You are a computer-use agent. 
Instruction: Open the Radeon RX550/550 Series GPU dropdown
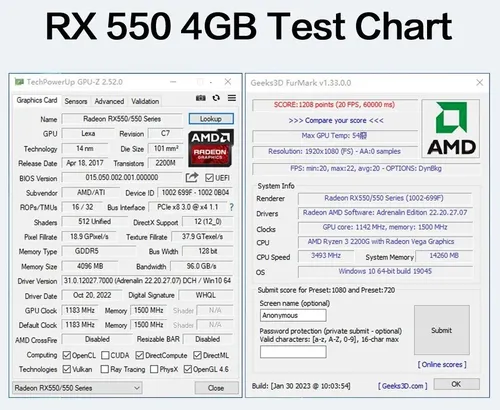(77, 388)
